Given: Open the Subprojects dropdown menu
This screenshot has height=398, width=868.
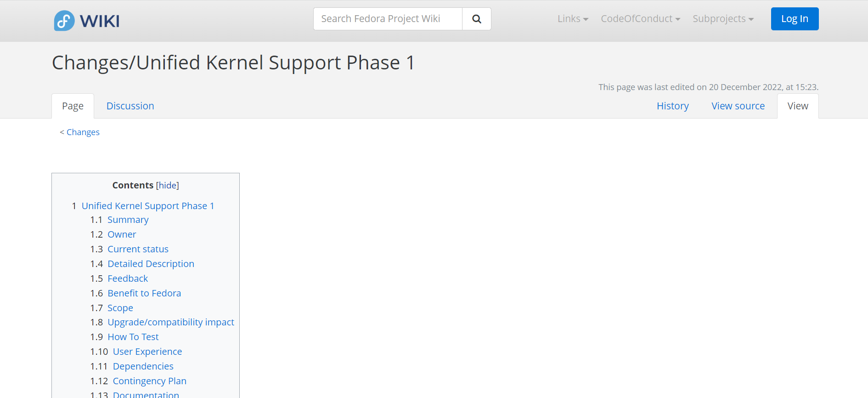Looking at the screenshot, I should pyautogui.click(x=723, y=19).
